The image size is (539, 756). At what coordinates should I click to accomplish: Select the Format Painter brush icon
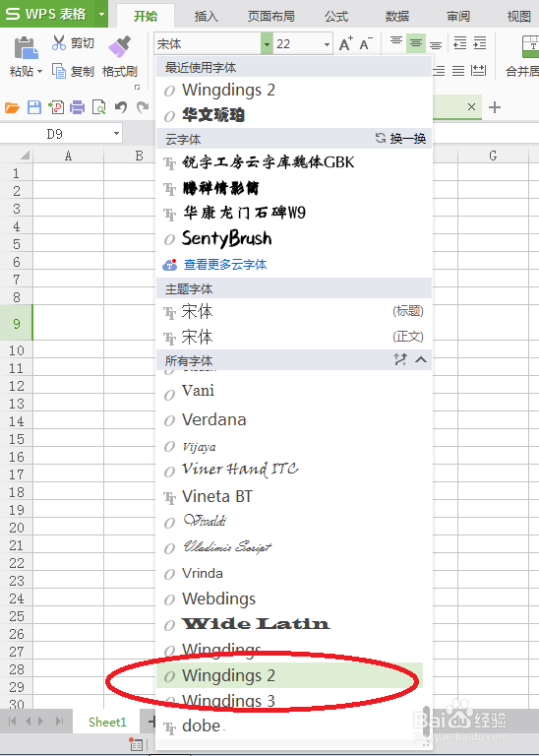pyautogui.click(x=119, y=46)
